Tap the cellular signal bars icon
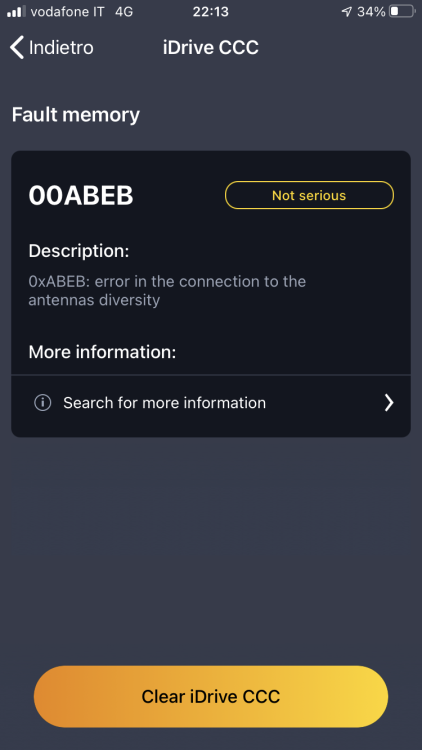This screenshot has width=422, height=750. [16, 11]
